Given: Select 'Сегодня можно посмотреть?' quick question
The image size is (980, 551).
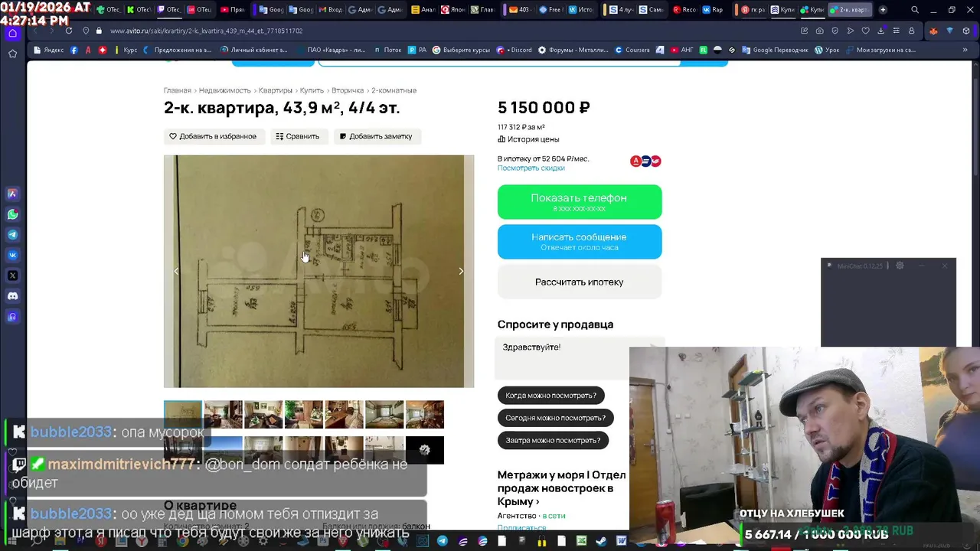Looking at the screenshot, I should [x=556, y=418].
